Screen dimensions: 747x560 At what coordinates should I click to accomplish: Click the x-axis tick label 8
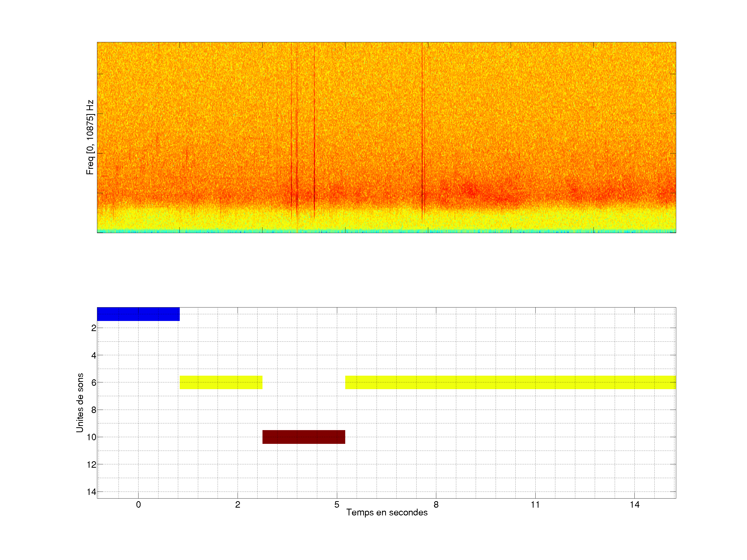pos(436,505)
